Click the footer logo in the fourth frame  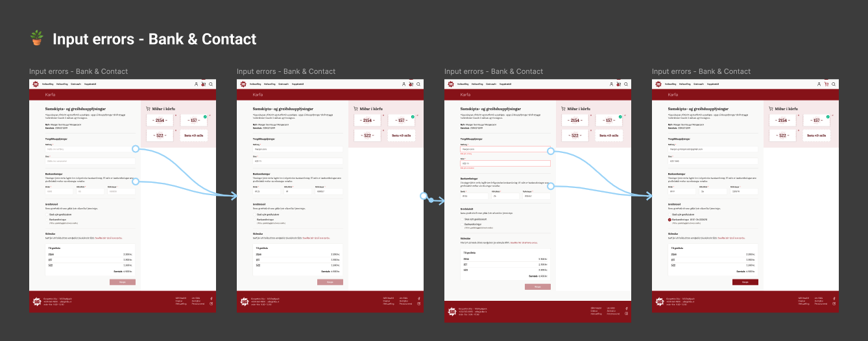[658, 301]
